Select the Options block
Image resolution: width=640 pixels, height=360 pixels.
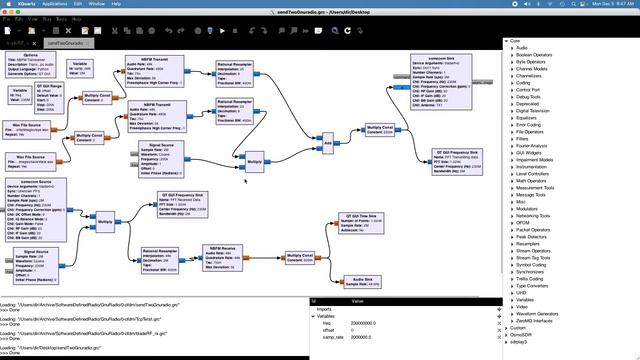[31, 64]
